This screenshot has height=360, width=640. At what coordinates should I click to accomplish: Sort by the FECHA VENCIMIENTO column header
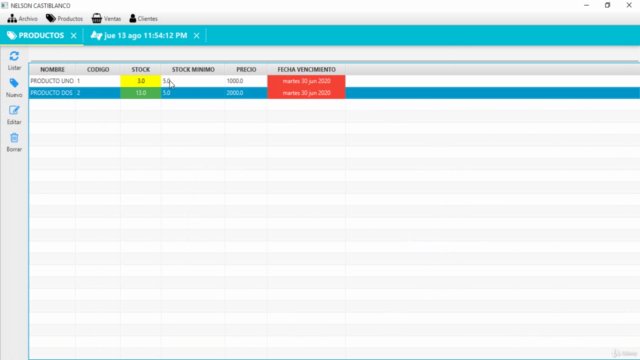pos(307,69)
